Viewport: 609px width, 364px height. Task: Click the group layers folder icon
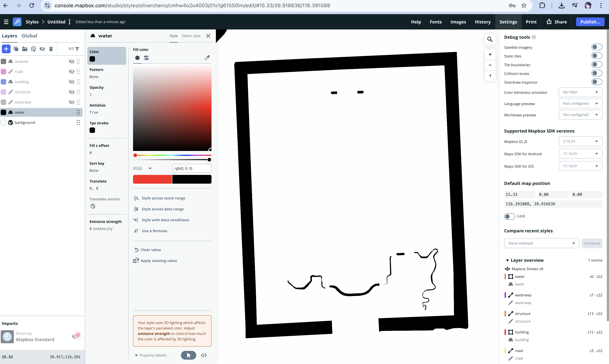click(x=25, y=49)
